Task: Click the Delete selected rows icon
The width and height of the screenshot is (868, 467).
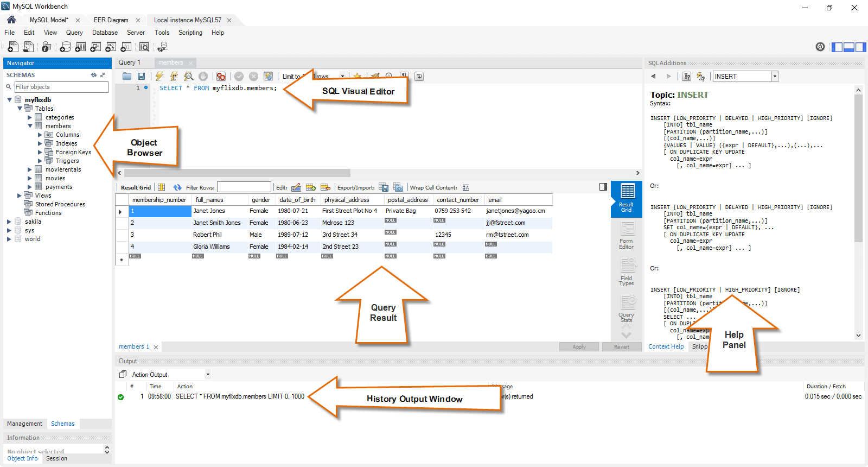Action: point(325,187)
